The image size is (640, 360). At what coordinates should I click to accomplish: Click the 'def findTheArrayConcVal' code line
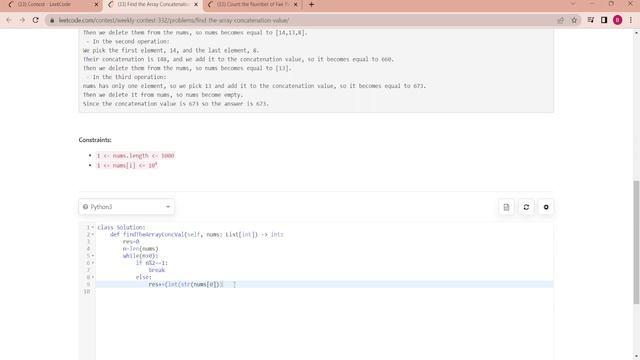pos(196,234)
